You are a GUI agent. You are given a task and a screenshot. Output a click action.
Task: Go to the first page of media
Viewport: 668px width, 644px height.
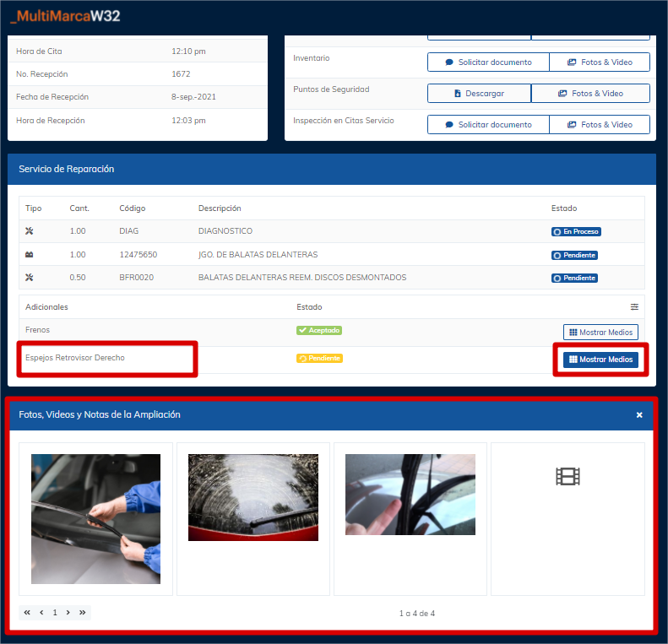point(27,613)
